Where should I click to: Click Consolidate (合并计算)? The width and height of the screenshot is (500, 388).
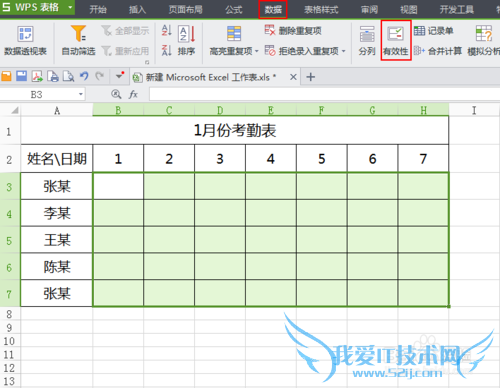(438, 51)
